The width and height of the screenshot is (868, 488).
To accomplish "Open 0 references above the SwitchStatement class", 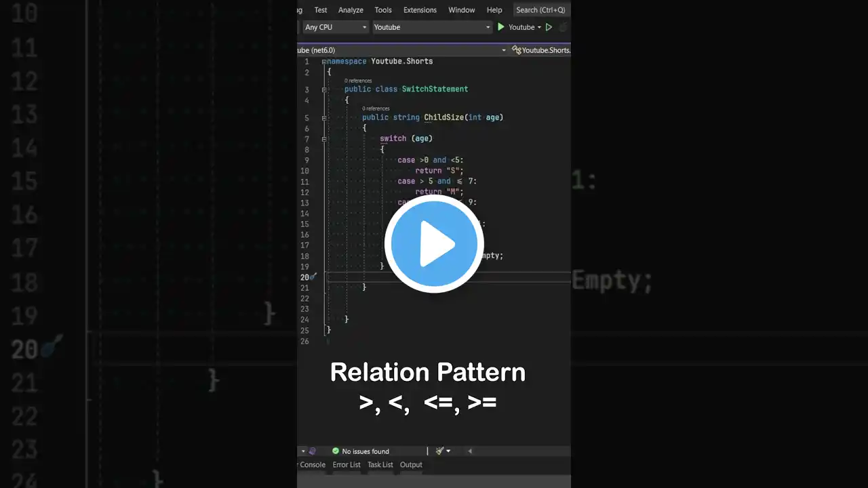I will coord(358,81).
